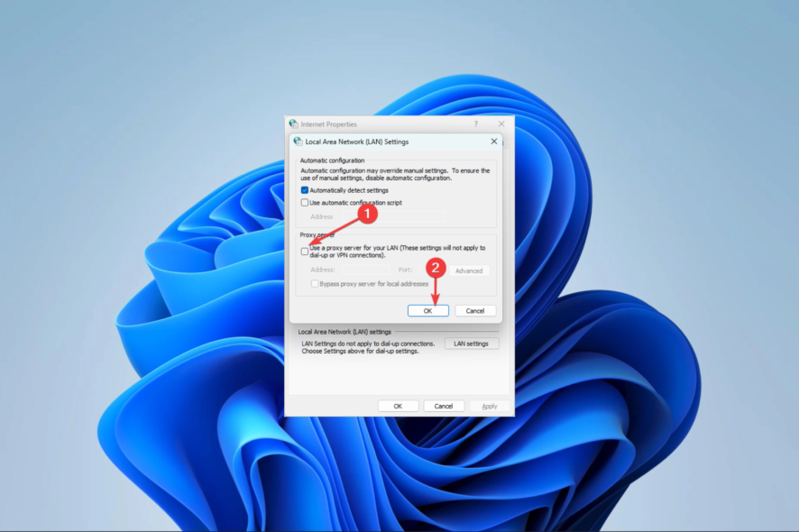This screenshot has height=532, width=799.
Task: Check Use automatic configuration script
Action: click(x=304, y=201)
